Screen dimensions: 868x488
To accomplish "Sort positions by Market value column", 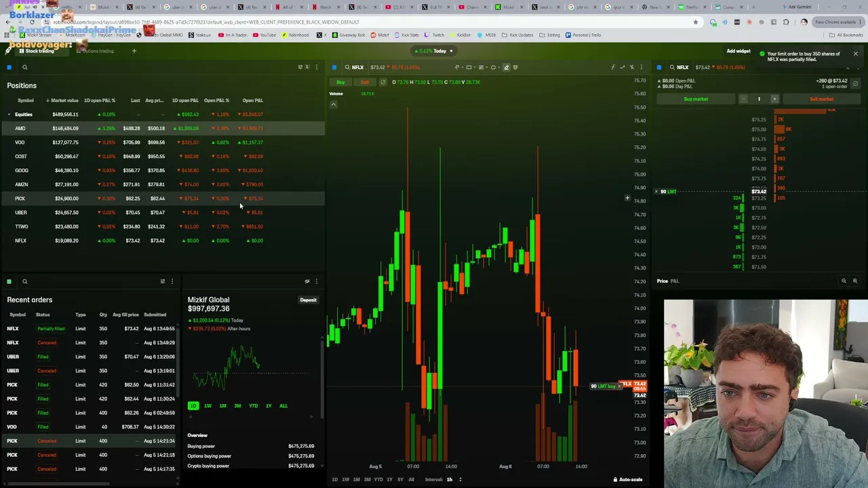I will [63, 100].
